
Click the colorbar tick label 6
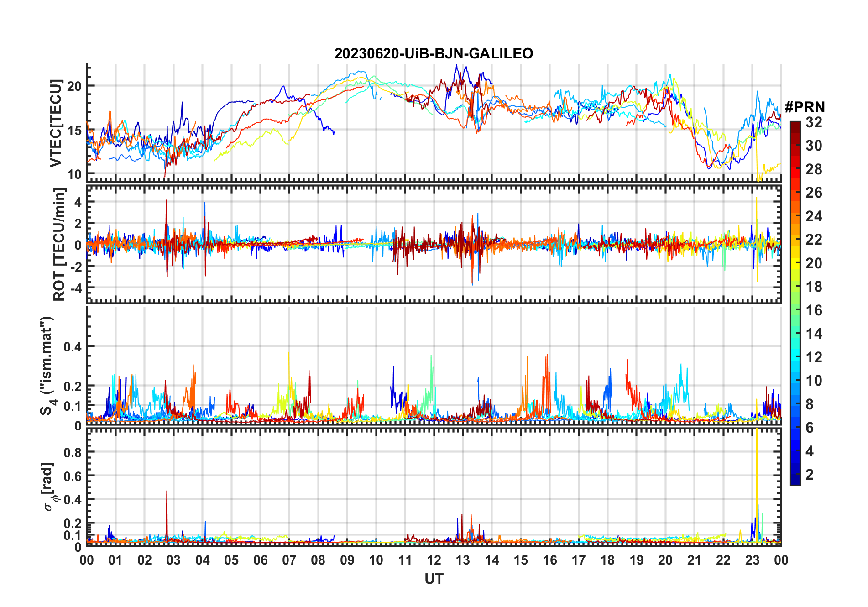click(x=810, y=428)
